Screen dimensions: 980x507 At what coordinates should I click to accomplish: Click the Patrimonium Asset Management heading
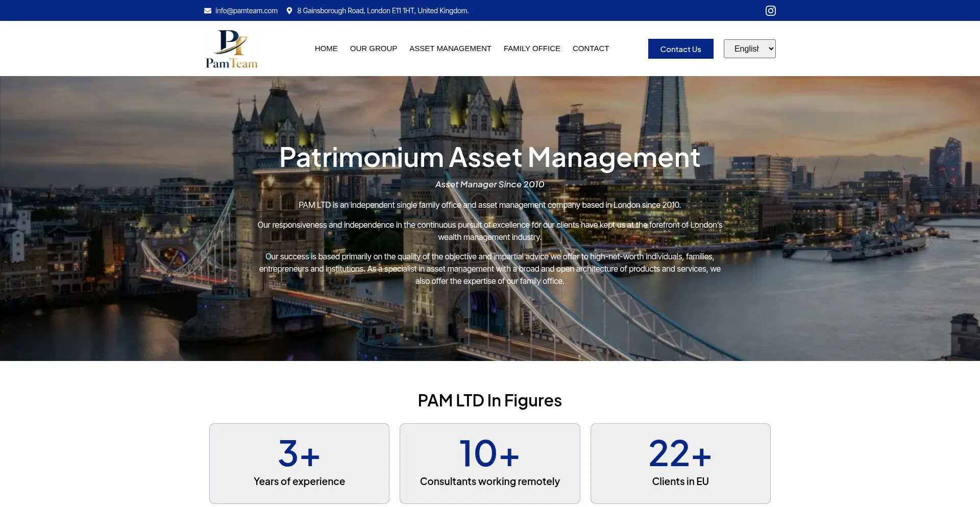(490, 157)
